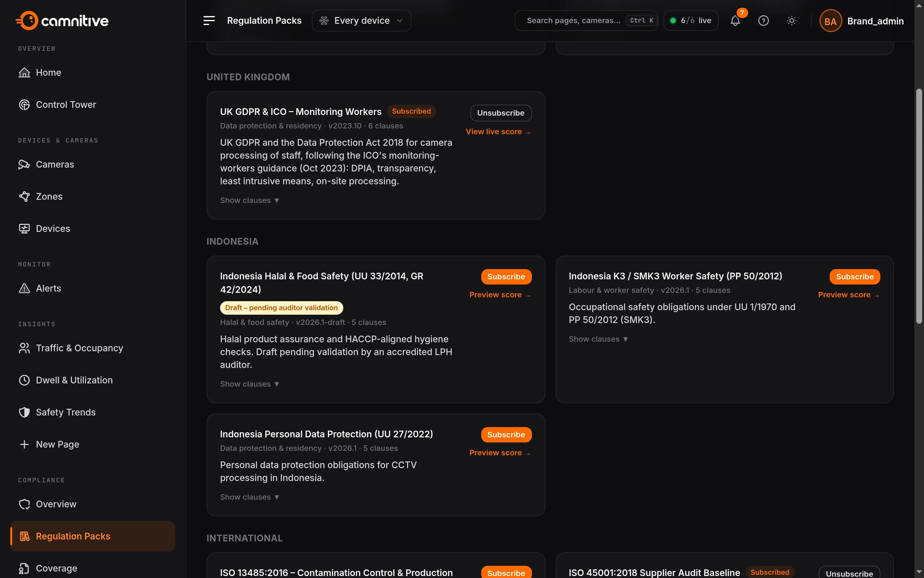The image size is (924, 578).
Task: Click the Draft – pending auditor validation badge
Action: (281, 308)
